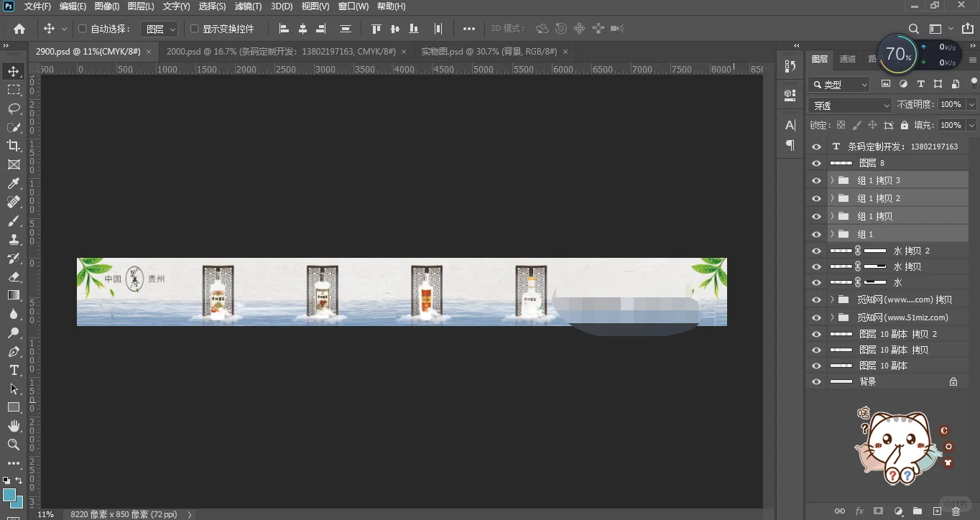This screenshot has width=980, height=520.
Task: Select the Lasso tool
Action: click(14, 108)
